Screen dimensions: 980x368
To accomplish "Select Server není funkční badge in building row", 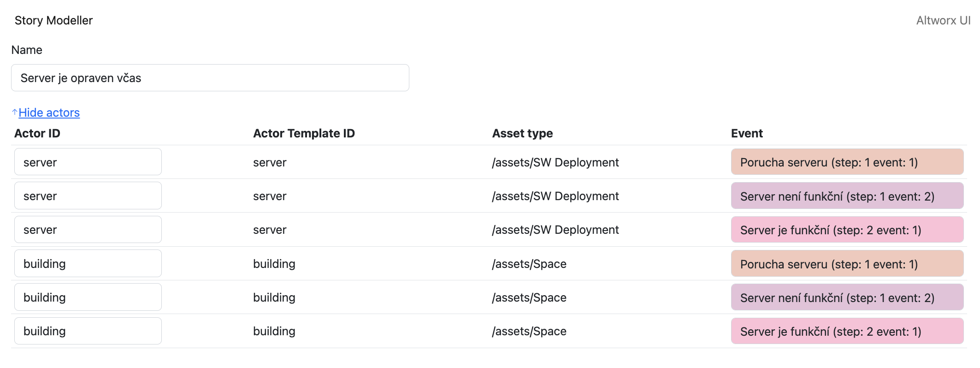I will pos(847,297).
